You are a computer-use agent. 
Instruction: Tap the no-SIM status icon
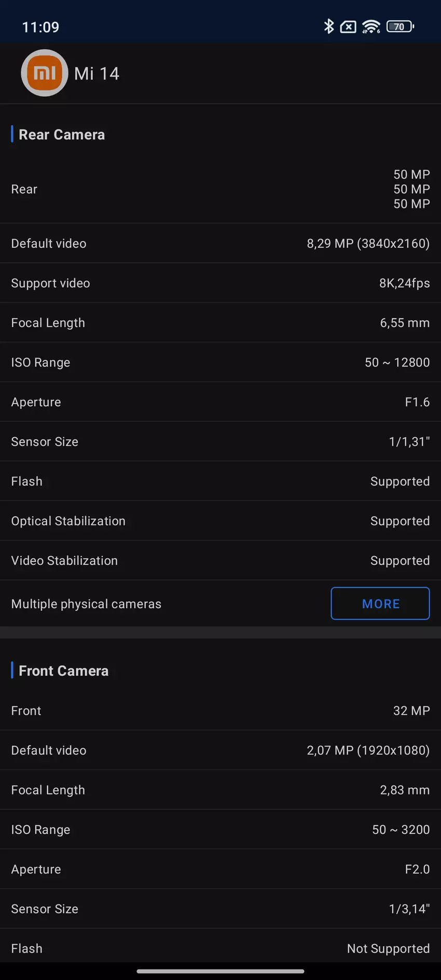tap(348, 26)
